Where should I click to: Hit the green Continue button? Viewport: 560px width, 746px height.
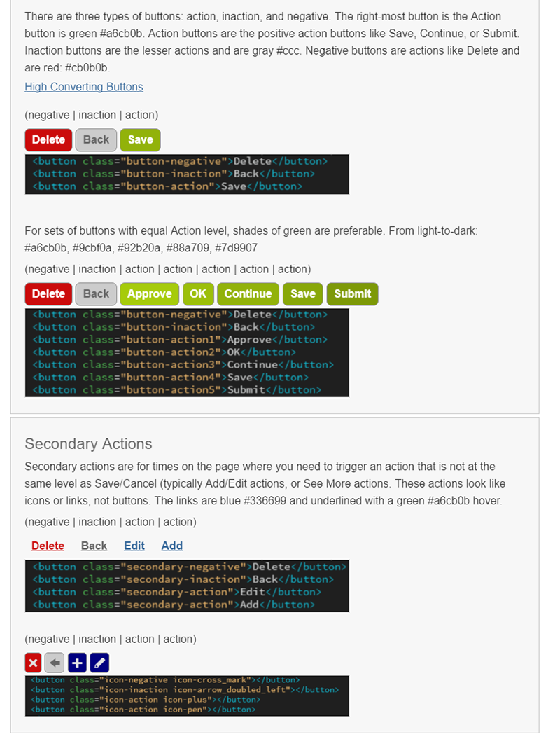[248, 294]
